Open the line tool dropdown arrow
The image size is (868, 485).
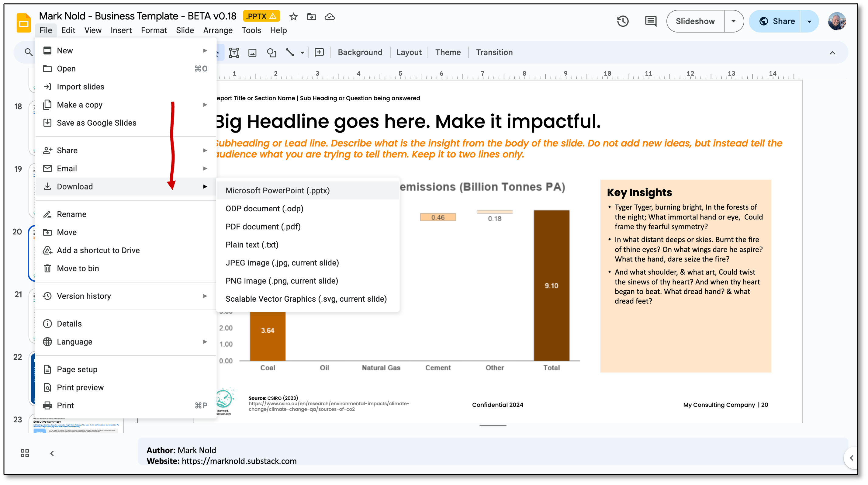tap(302, 53)
